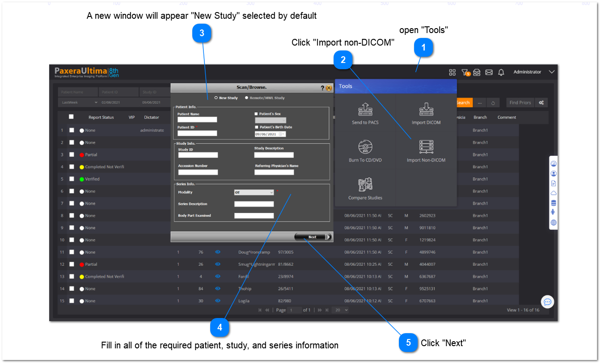Click the Find Priors button
Viewport: 601px width, 364px height.
click(x=520, y=103)
